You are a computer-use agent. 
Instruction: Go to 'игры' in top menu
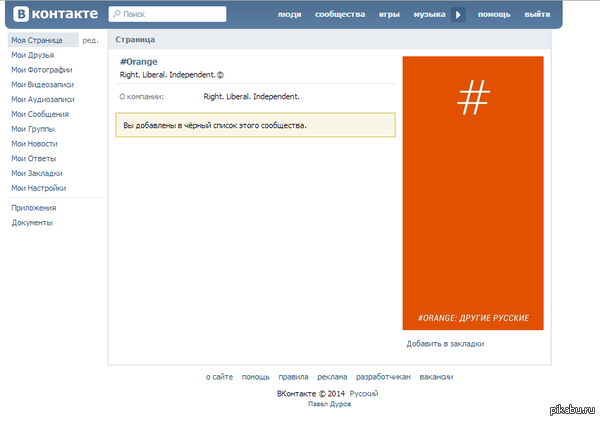[x=388, y=15]
